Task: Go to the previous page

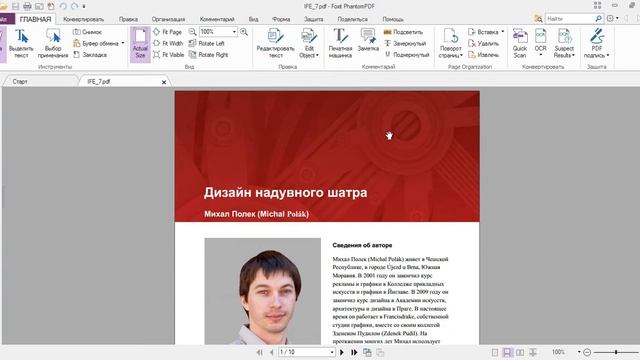Action: [271, 352]
